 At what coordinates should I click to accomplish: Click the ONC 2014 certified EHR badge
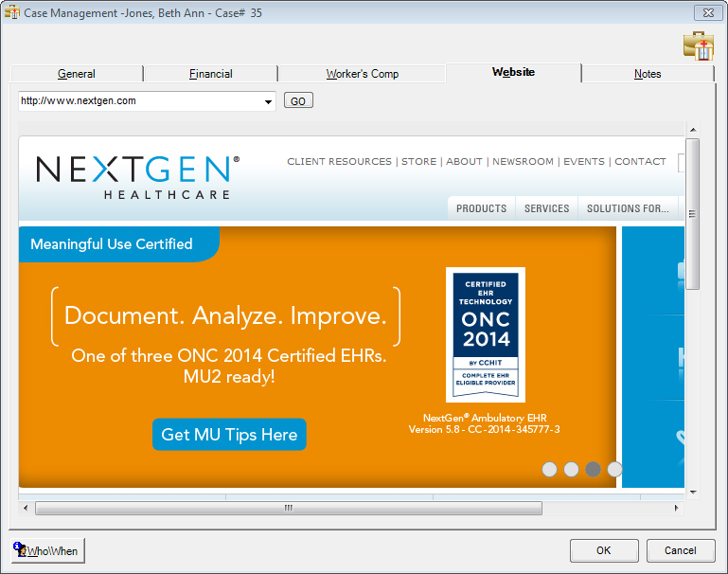486,334
